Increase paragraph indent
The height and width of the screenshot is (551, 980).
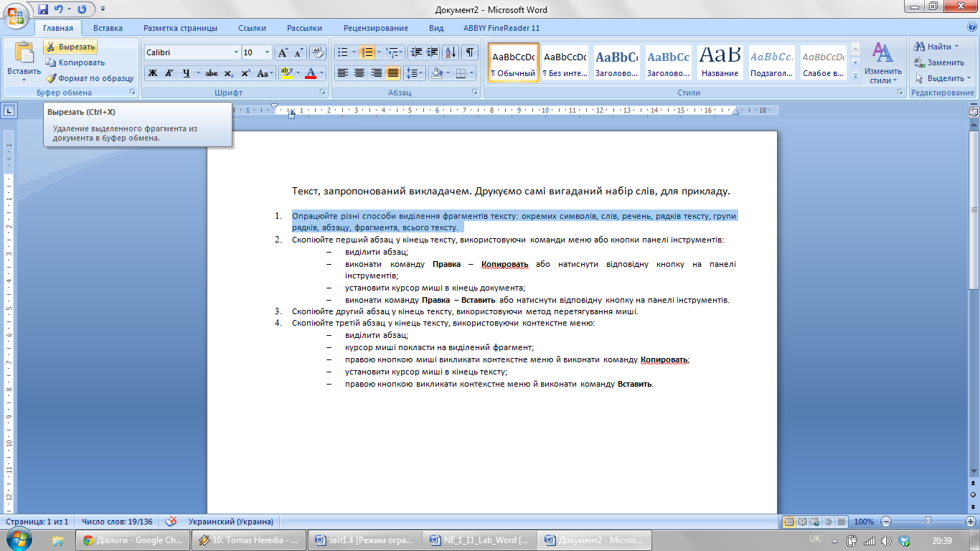point(432,52)
